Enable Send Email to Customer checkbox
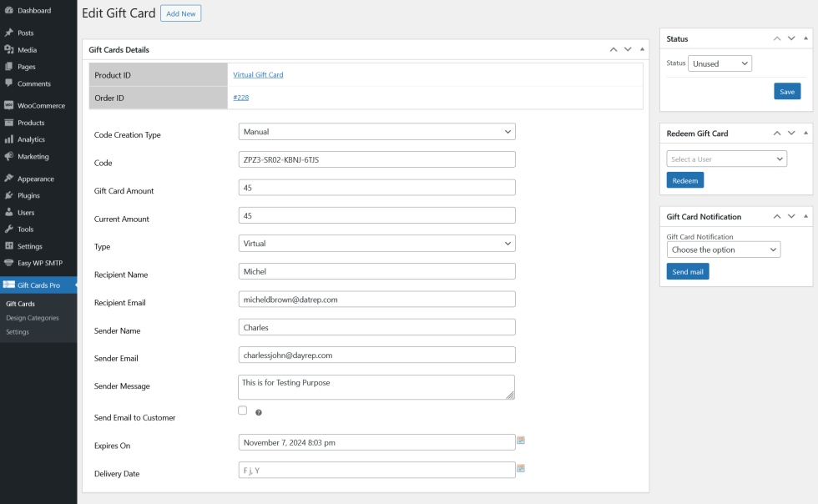 pos(243,411)
